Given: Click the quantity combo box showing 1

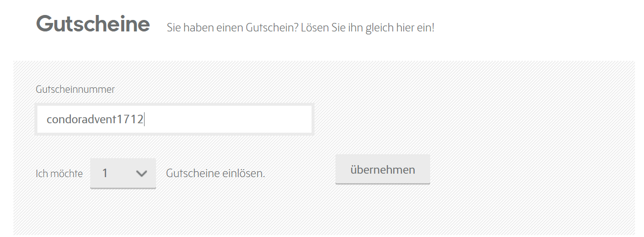Looking at the screenshot, I should tap(123, 173).
